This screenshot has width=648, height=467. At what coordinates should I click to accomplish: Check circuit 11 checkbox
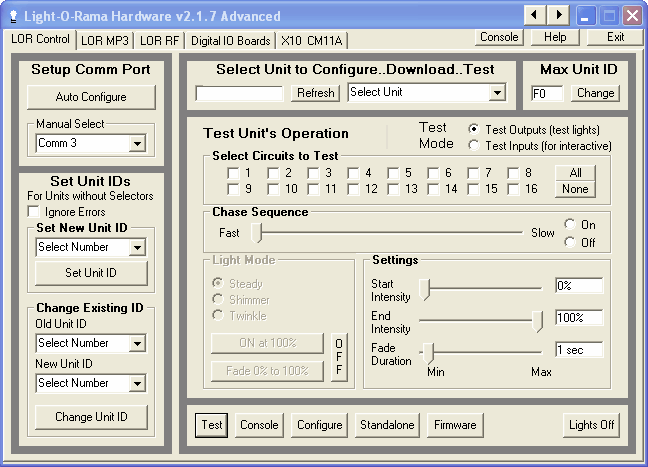[x=313, y=189]
